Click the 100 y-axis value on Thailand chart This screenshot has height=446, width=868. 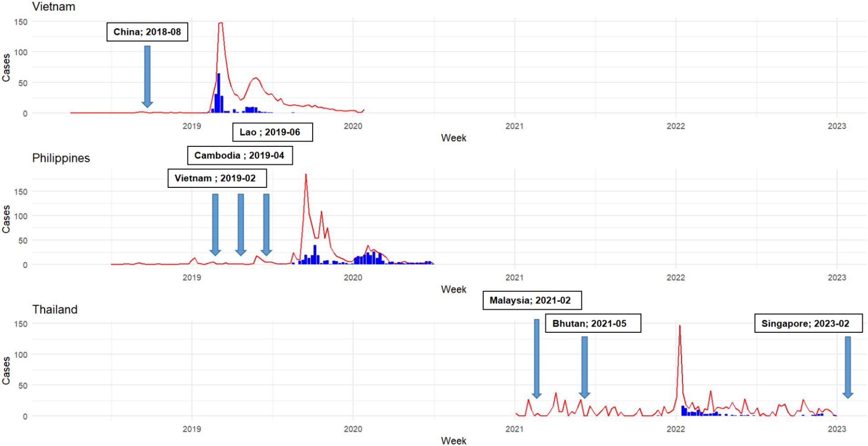pyautogui.click(x=21, y=355)
